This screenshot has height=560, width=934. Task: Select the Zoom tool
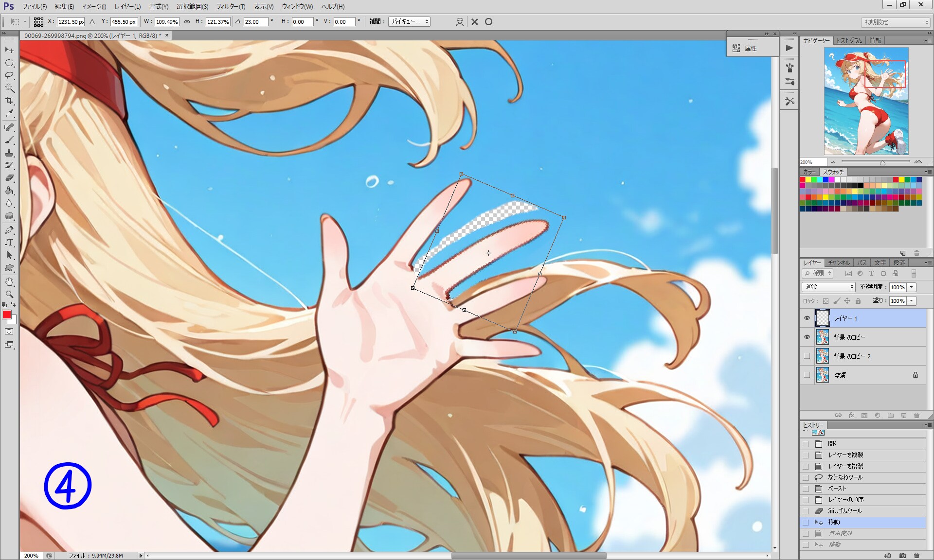pyautogui.click(x=9, y=294)
